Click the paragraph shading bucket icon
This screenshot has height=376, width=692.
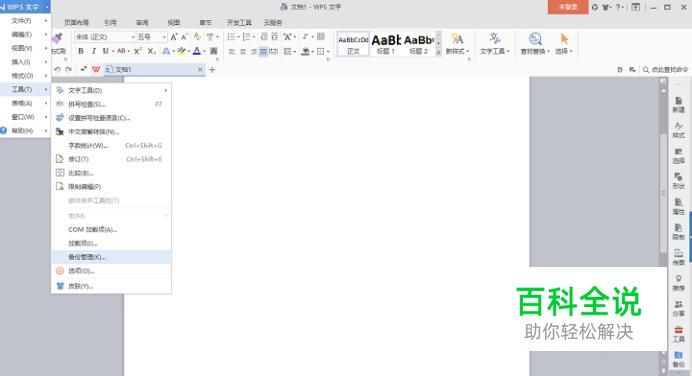point(305,52)
